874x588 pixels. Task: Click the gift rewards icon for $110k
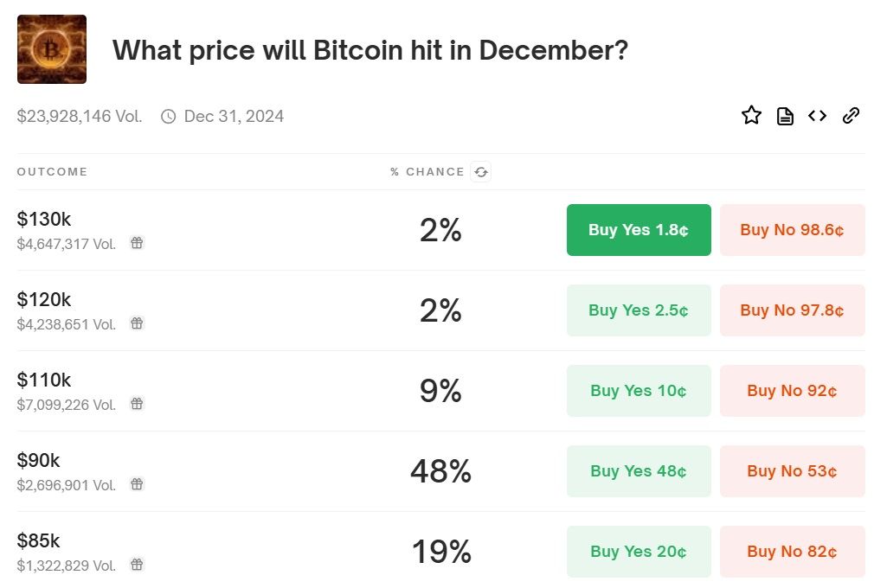pos(137,404)
